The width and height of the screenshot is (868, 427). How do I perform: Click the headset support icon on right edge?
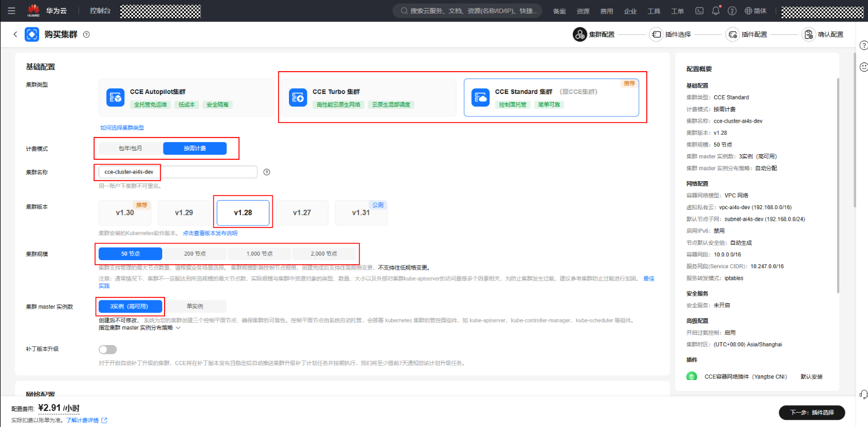click(x=863, y=394)
